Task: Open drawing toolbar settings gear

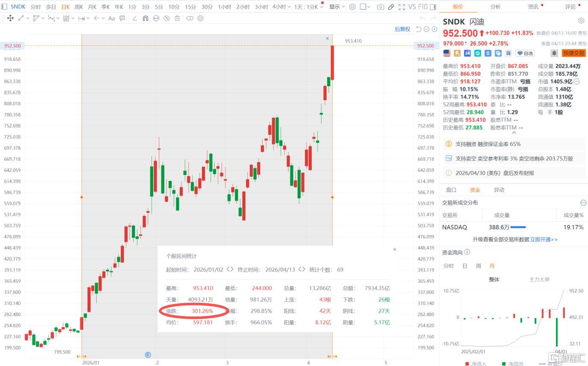Action: (x=200, y=18)
